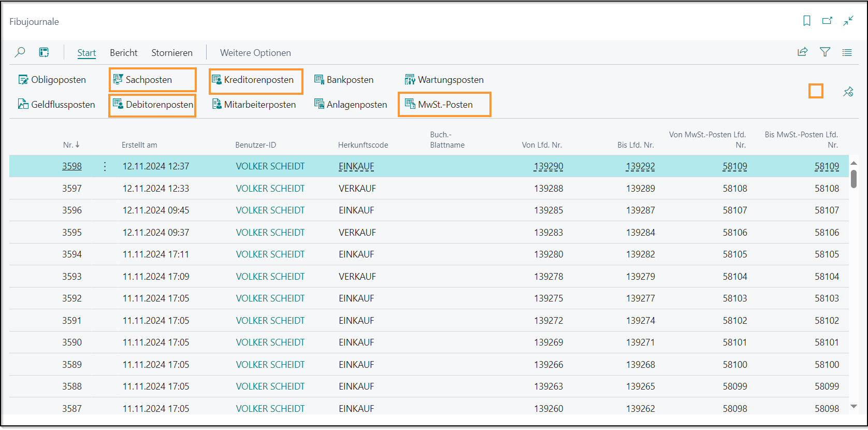This screenshot has width=868, height=430.
Task: Open Sachposten entries
Action: pyautogui.click(x=149, y=80)
